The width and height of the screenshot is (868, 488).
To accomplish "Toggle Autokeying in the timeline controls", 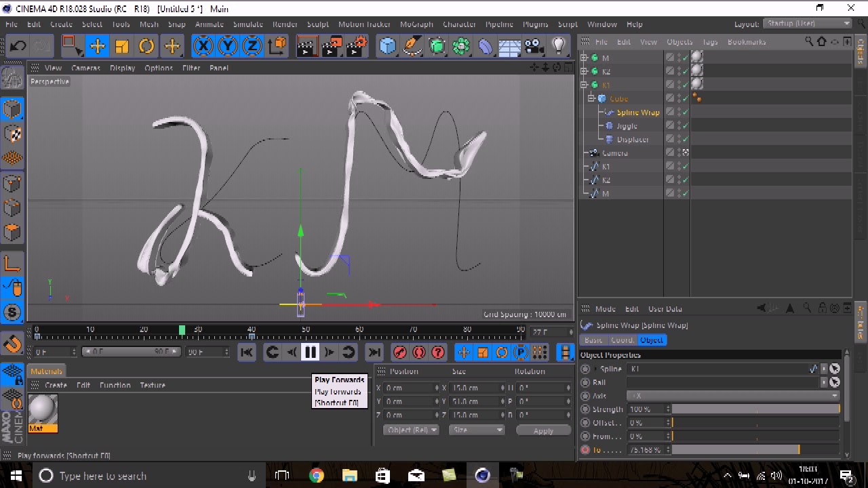I will point(419,352).
